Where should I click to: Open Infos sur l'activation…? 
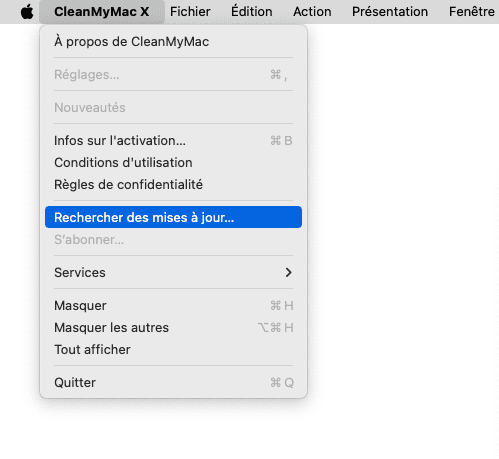click(173, 141)
